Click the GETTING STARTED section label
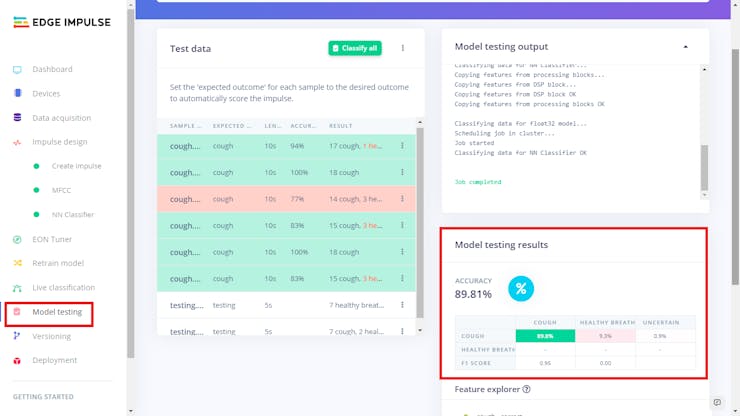 click(43, 397)
